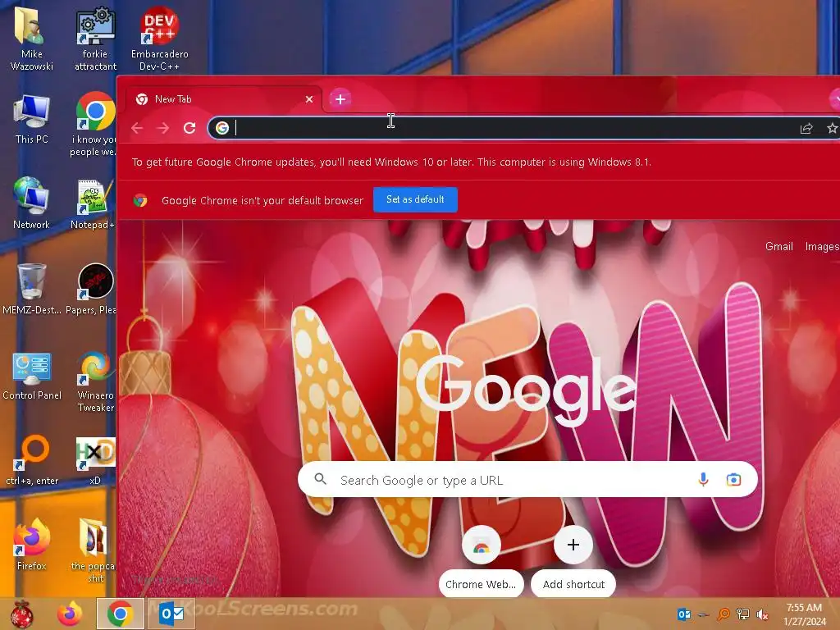
Task: Go back in Chrome navigation
Action: click(137, 128)
